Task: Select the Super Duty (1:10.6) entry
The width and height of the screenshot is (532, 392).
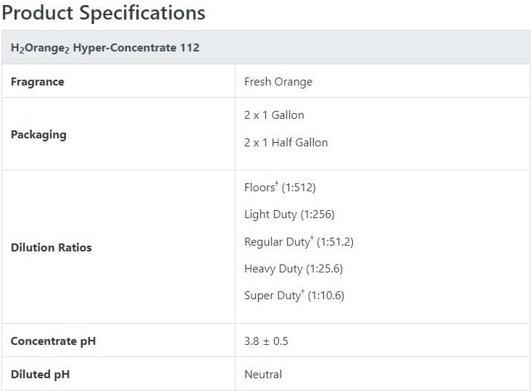Action: (x=294, y=296)
